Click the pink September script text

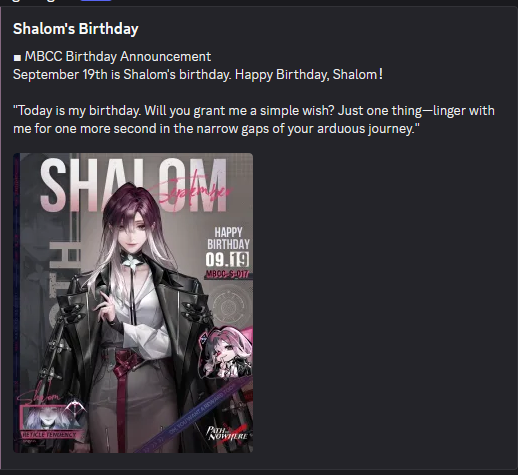pos(193,190)
